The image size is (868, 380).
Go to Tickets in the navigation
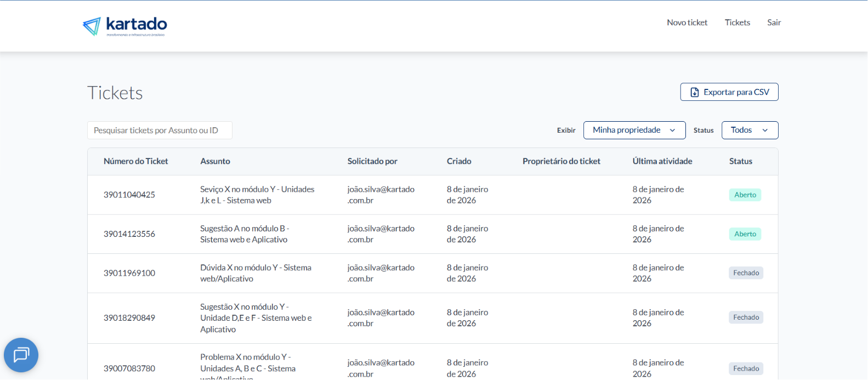(737, 22)
